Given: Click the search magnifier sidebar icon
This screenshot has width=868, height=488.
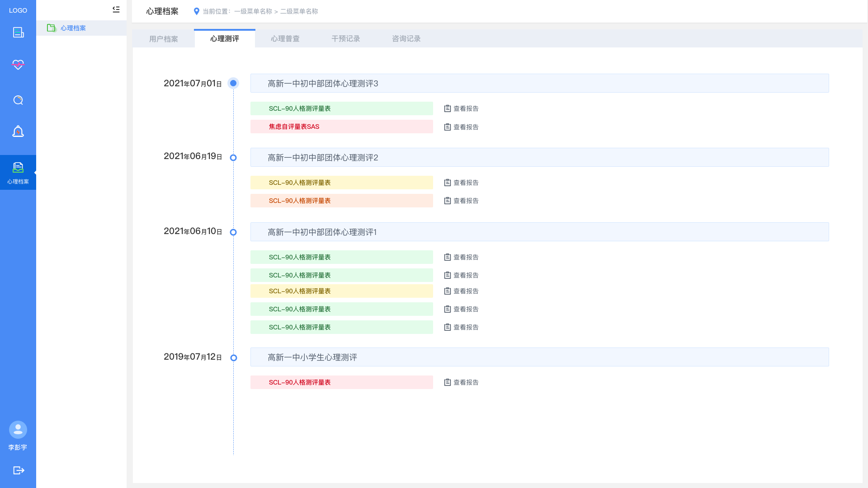Looking at the screenshot, I should [18, 100].
